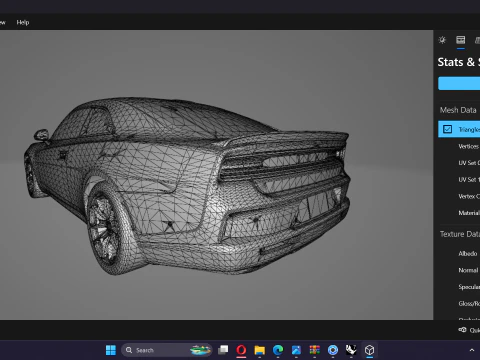
Task: Select the Gloss/Roughness texture data row
Action: tap(459, 304)
